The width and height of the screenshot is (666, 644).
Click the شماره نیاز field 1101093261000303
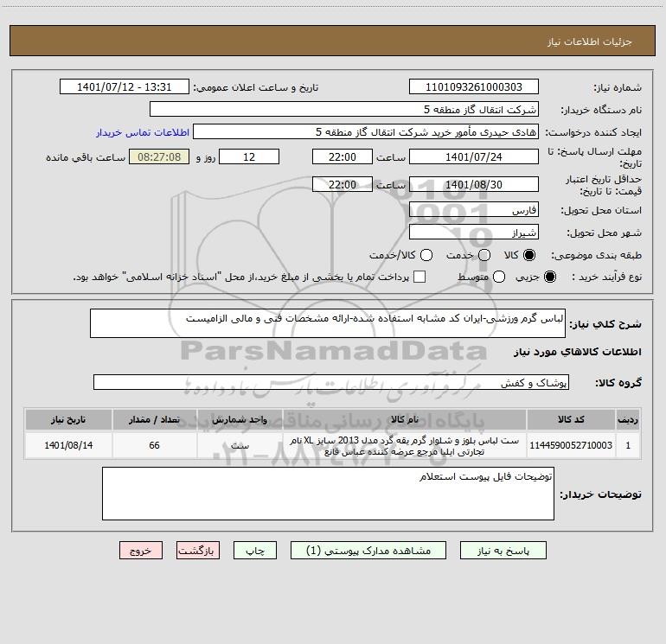click(474, 86)
